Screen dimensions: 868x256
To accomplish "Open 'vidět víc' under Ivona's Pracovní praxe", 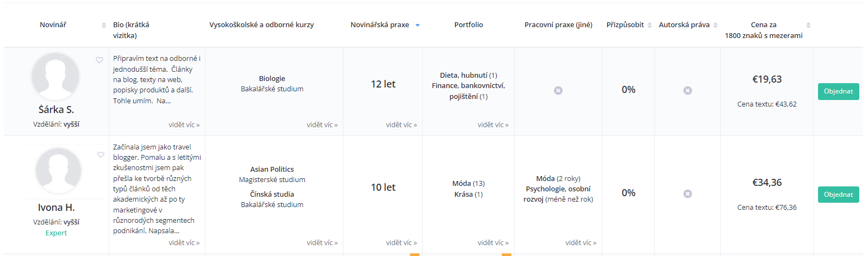I will tap(580, 243).
